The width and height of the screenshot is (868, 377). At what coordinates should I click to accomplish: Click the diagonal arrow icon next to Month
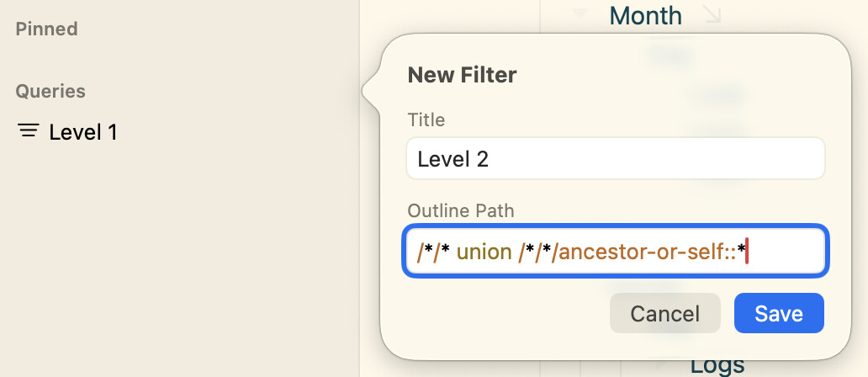tap(712, 15)
